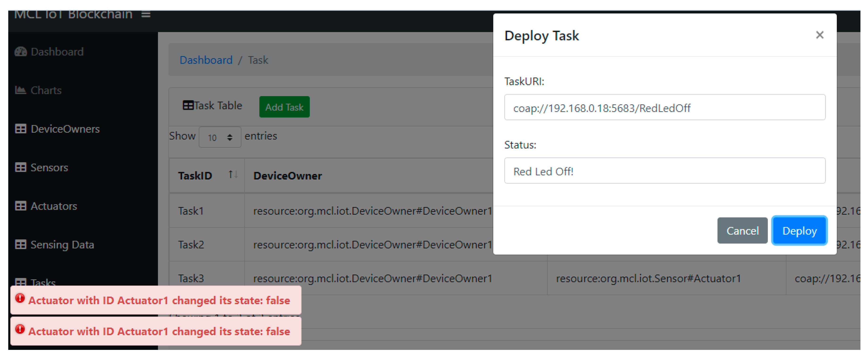Viewport: 868px width, 356px height.
Task: Click into the Status text field
Action: click(664, 171)
